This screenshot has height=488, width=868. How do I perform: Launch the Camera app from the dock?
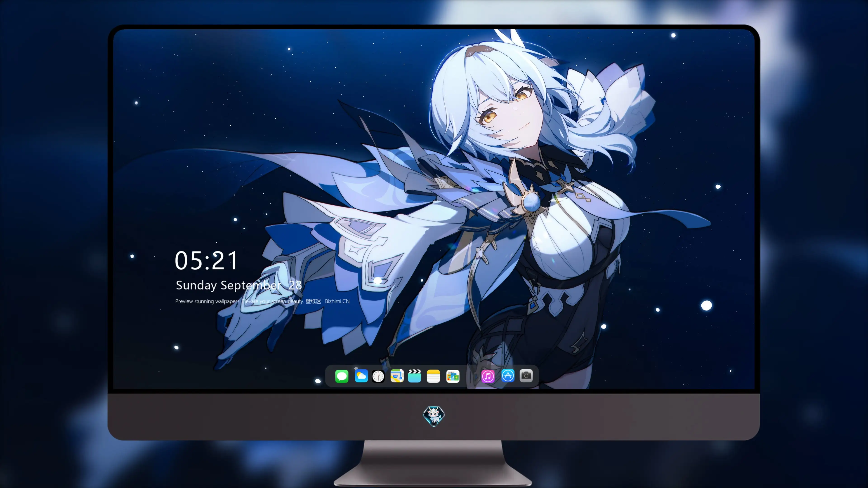pos(526,375)
